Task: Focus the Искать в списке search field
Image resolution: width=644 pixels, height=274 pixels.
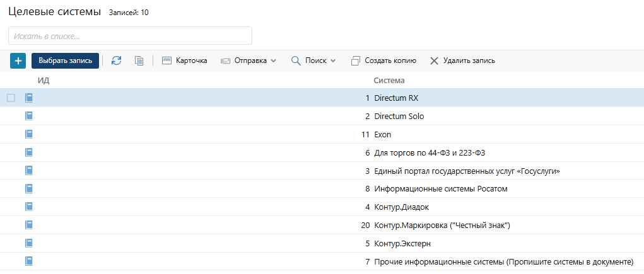Action: coord(130,36)
